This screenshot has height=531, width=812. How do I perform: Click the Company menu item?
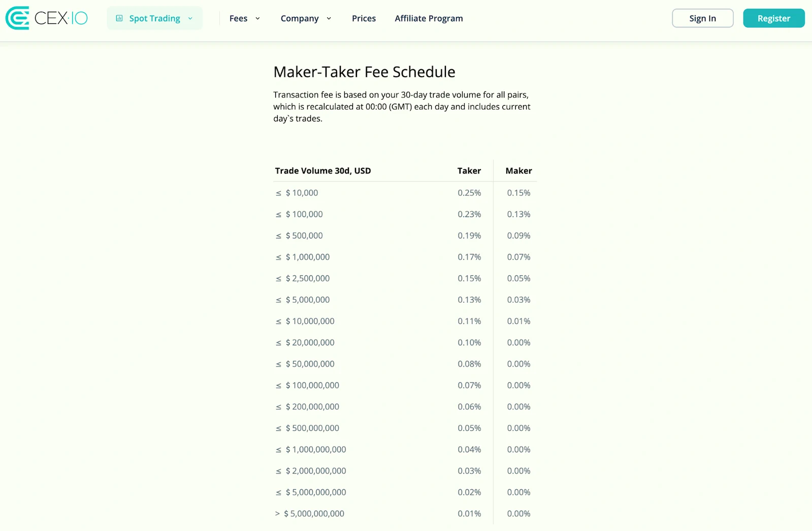[x=300, y=18]
